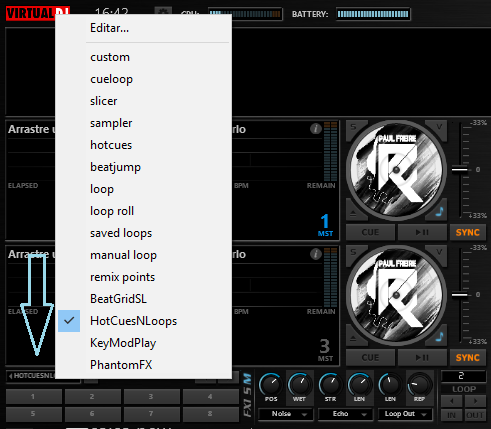This screenshot has height=429, width=491.
Task: Click the eject icon on deck 1
Action: [353, 213]
